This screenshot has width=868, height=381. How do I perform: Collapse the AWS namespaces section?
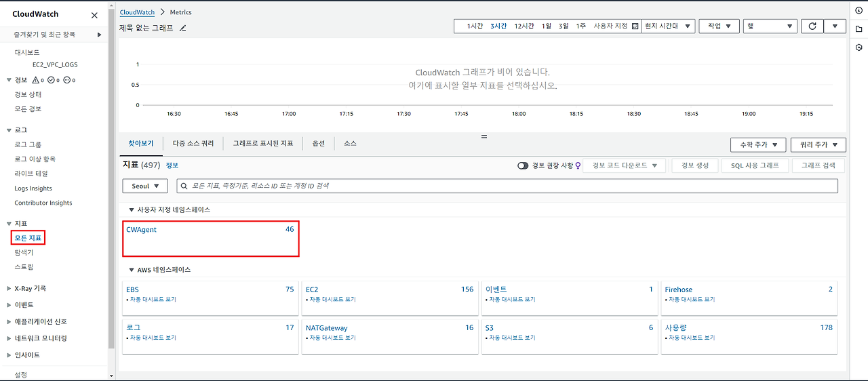point(132,270)
